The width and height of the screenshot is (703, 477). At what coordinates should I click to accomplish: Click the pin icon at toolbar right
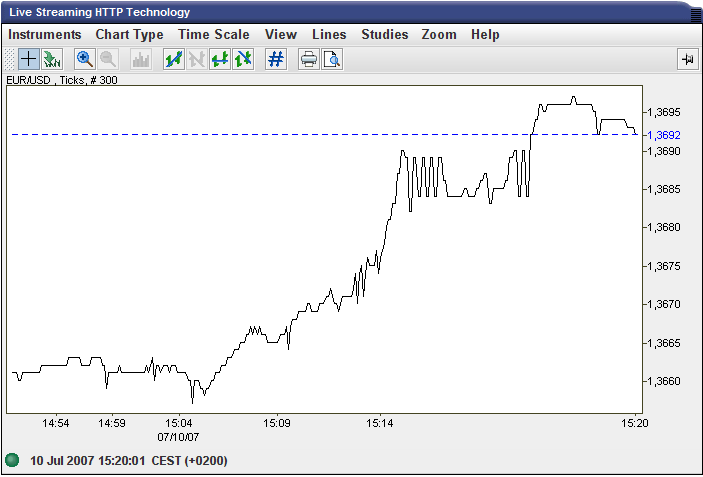(687, 59)
